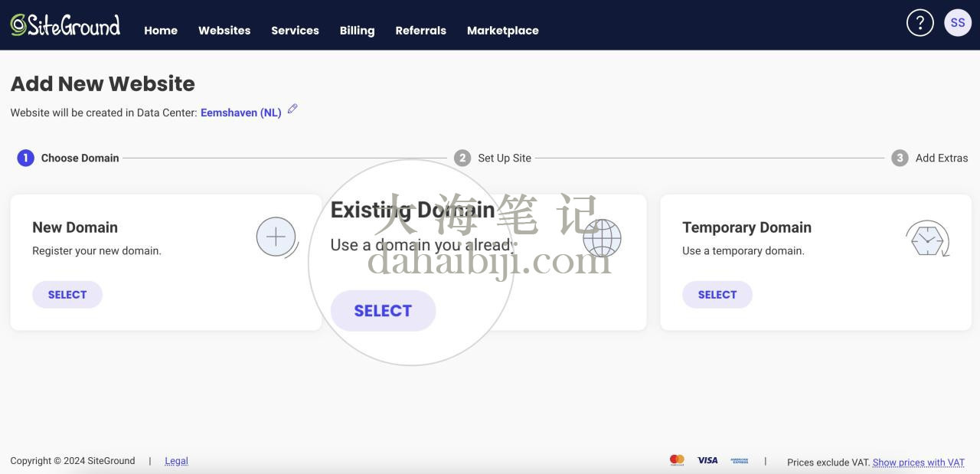
Task: Open the help question mark icon
Action: pos(920,22)
